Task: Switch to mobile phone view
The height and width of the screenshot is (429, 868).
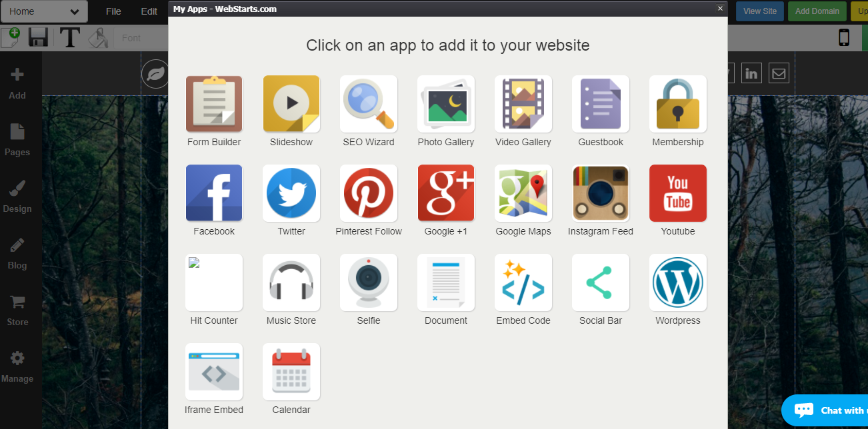Action: [x=844, y=37]
